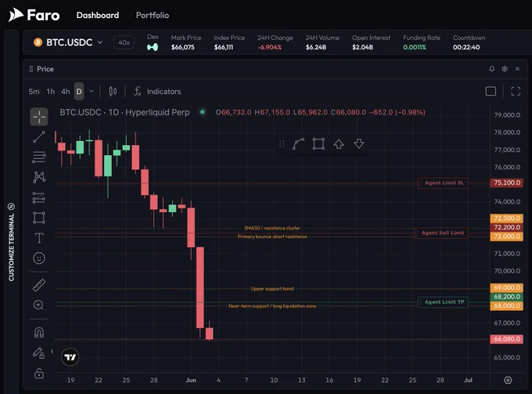The width and height of the screenshot is (532, 394).
Task: Toggle the market status green dot
Action: 203,112
